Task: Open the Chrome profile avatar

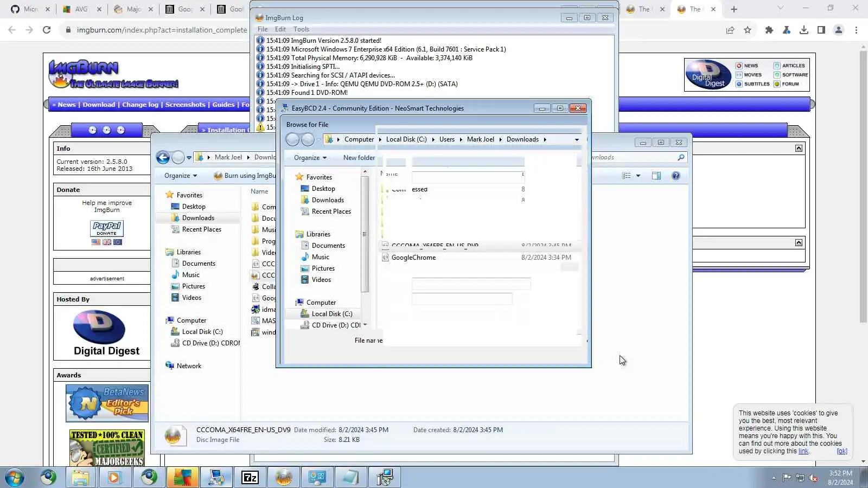Action: (x=839, y=30)
